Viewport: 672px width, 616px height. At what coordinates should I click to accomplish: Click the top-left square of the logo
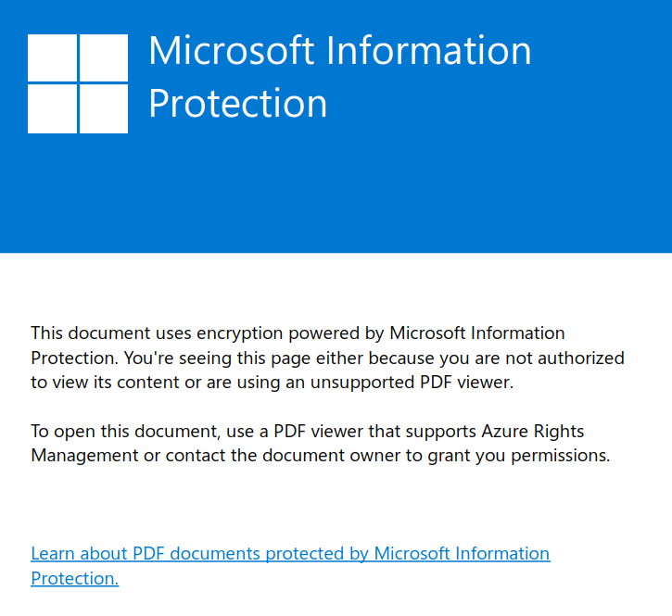(x=52, y=57)
